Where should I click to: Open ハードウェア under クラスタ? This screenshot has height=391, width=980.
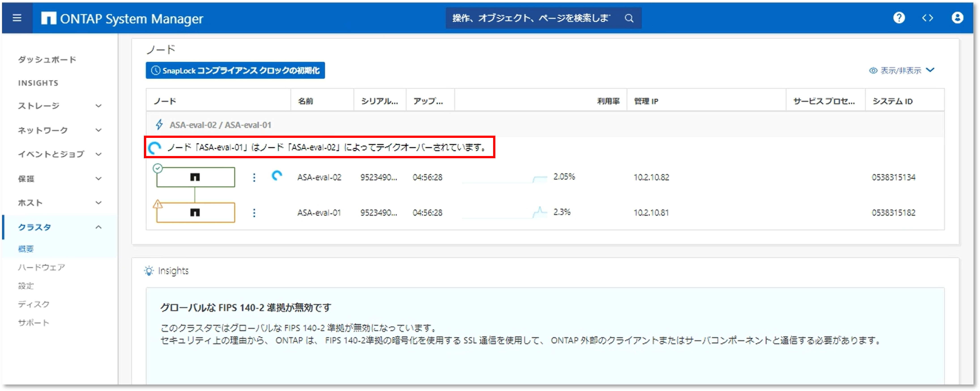coord(41,267)
